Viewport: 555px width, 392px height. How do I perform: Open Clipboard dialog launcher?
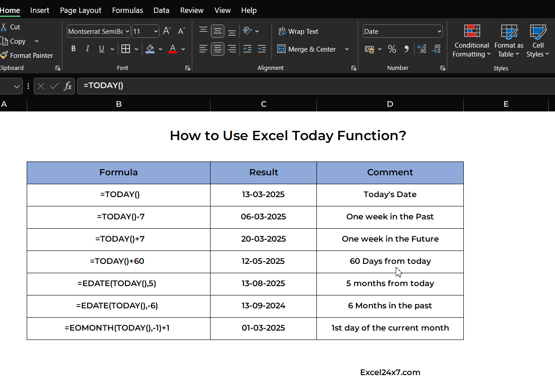click(57, 68)
